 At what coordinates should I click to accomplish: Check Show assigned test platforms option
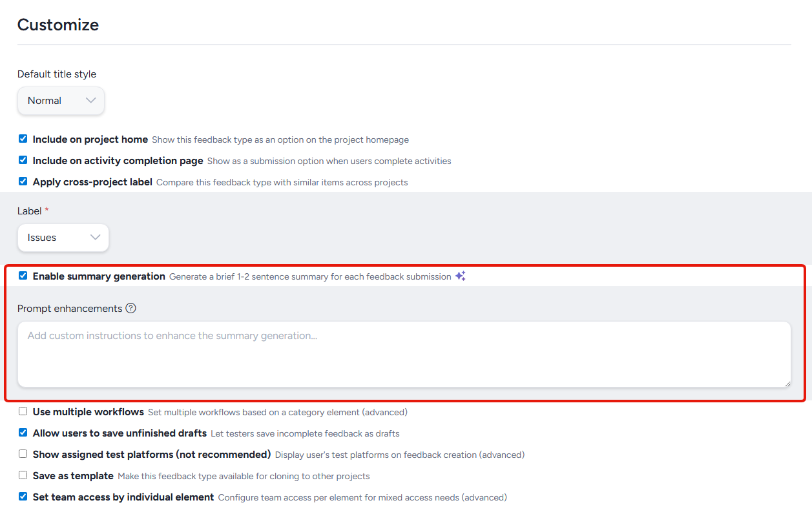tap(23, 454)
